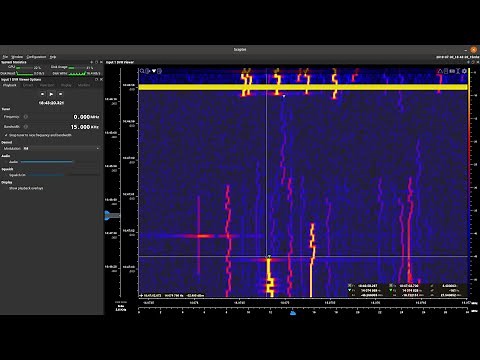Click the play button
This screenshot has width=480, height=360.
click(x=51, y=94)
